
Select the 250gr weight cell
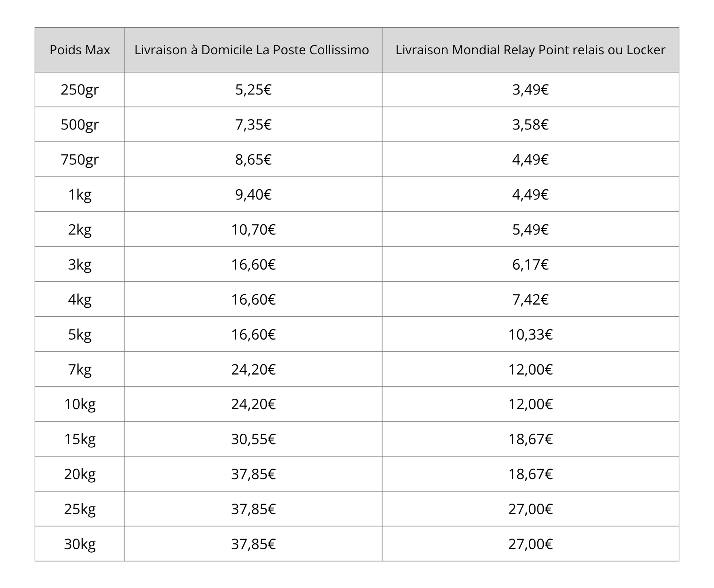coord(80,90)
